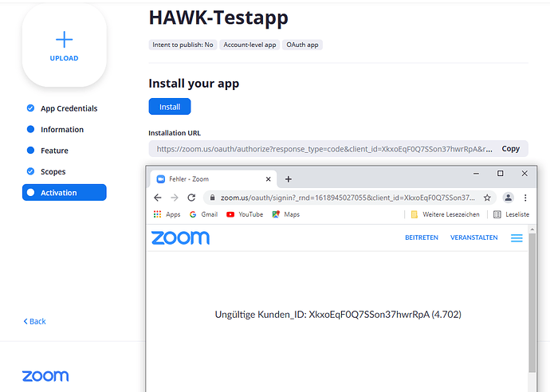Screen dimensions: 550x392
Task: Go back via the Back link
Action: point(34,321)
